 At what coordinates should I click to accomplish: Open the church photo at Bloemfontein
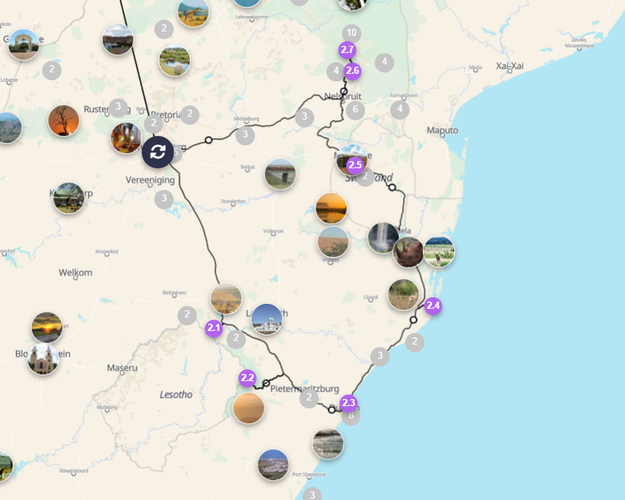43,359
